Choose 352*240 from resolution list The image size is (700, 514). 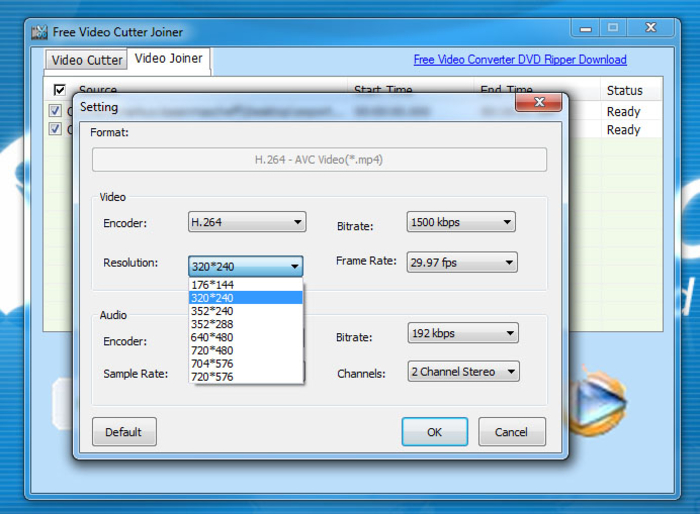246,311
